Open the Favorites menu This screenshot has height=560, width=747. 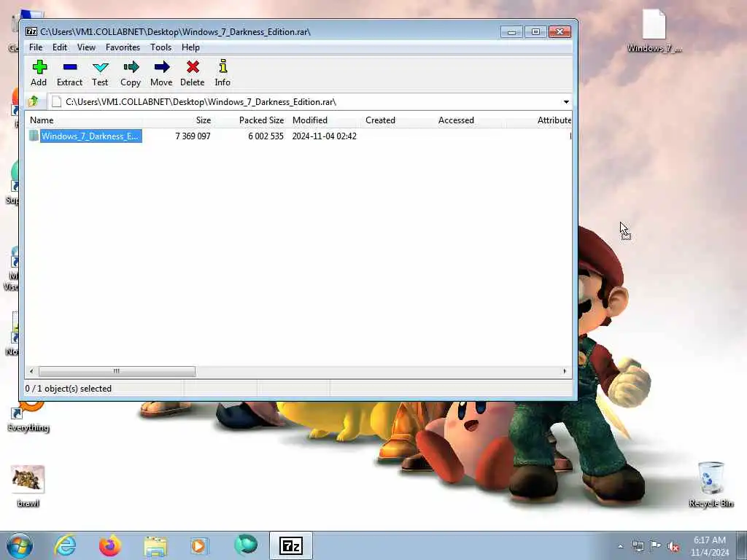point(123,47)
